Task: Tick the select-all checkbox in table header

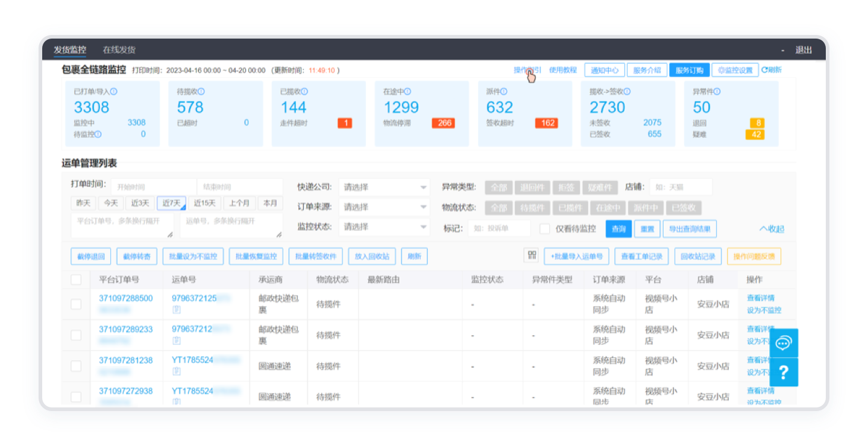Action: [x=76, y=280]
